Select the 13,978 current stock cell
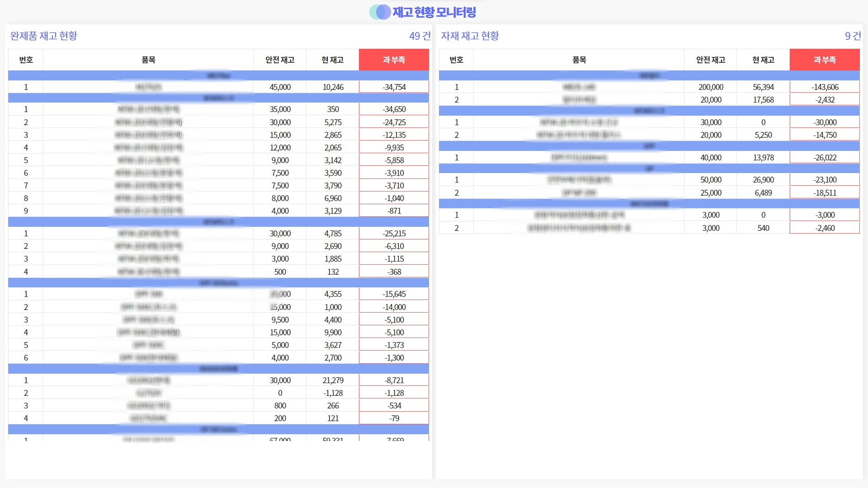 coord(763,157)
